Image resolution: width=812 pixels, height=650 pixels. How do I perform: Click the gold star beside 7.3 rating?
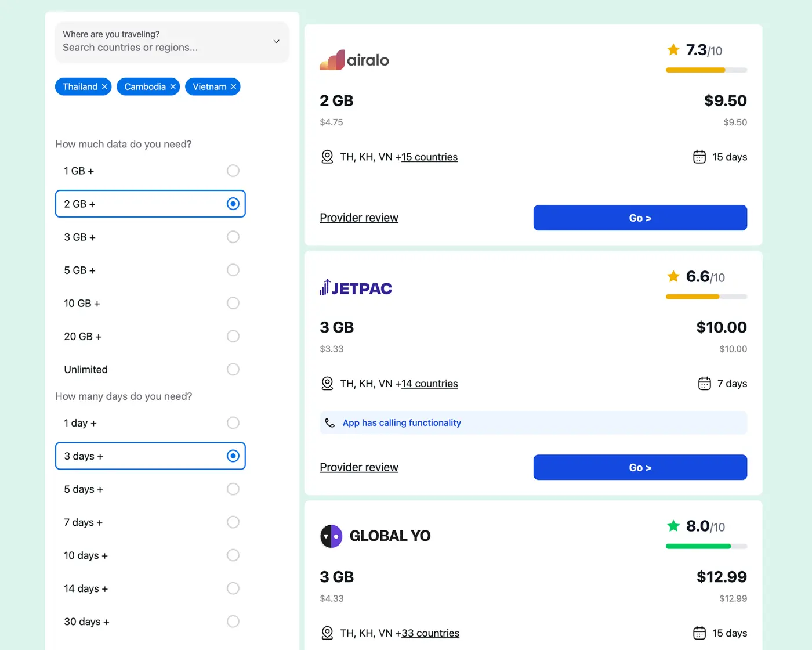(673, 50)
